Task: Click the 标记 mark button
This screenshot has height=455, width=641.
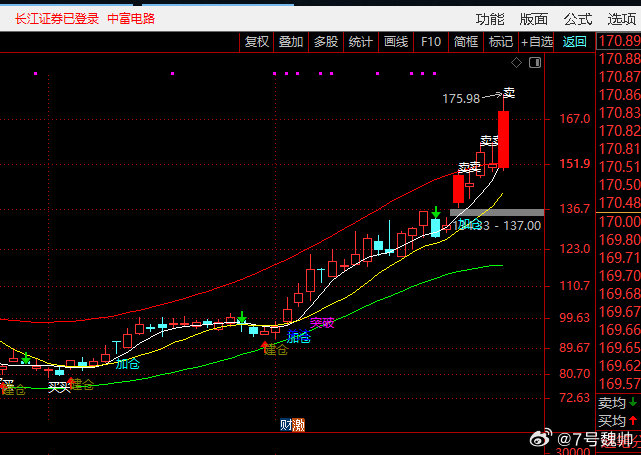Action: point(501,42)
